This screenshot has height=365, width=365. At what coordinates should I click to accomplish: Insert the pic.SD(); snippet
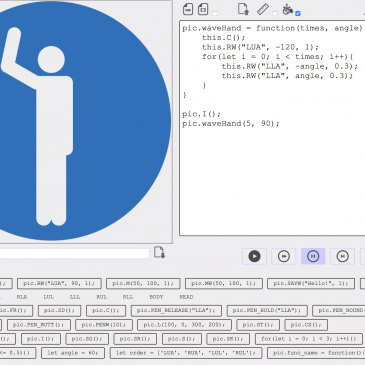[x=59, y=311]
